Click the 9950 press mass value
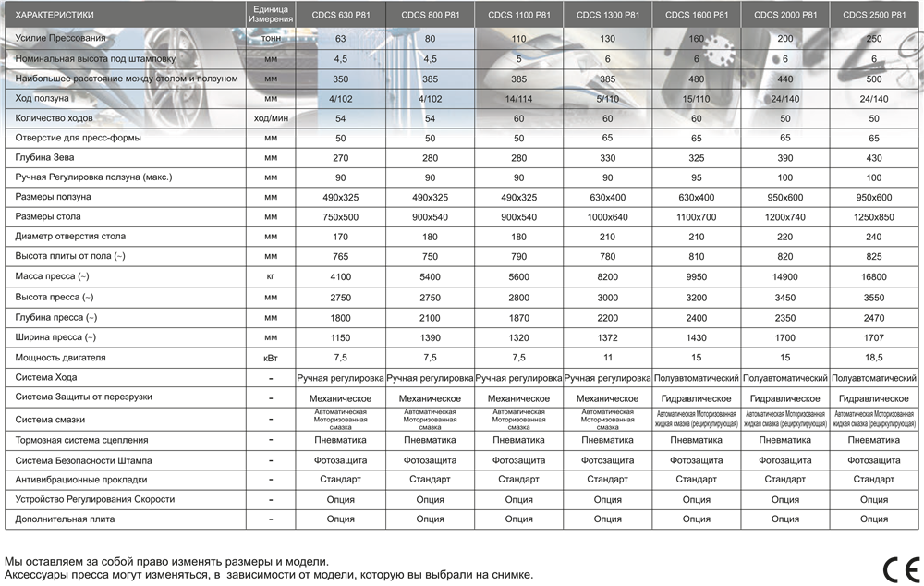 coord(697,276)
